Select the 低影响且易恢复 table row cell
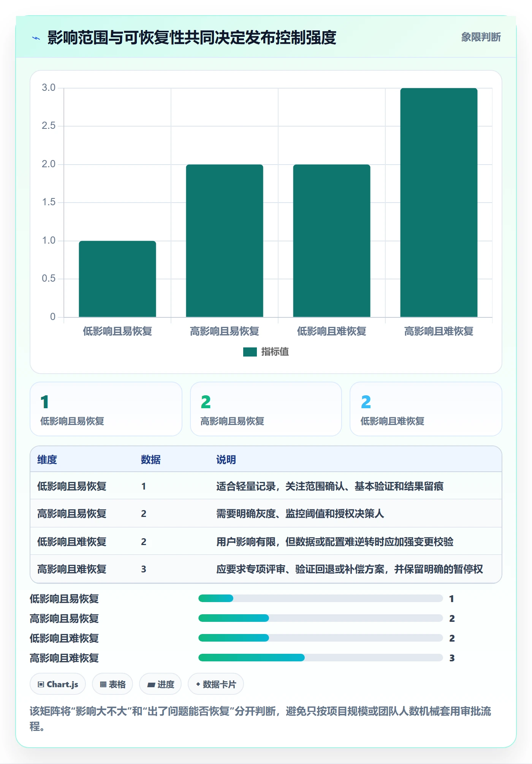 coord(72,487)
